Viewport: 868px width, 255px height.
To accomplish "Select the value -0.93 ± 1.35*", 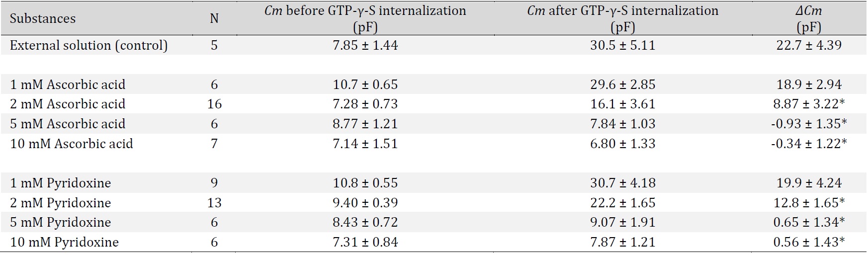I will pyautogui.click(x=809, y=124).
